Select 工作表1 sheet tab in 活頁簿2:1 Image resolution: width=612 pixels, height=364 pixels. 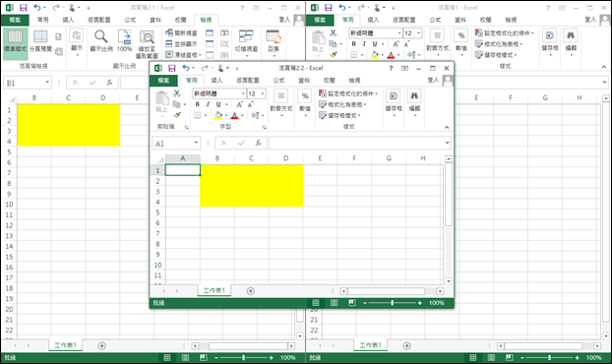tap(65, 345)
